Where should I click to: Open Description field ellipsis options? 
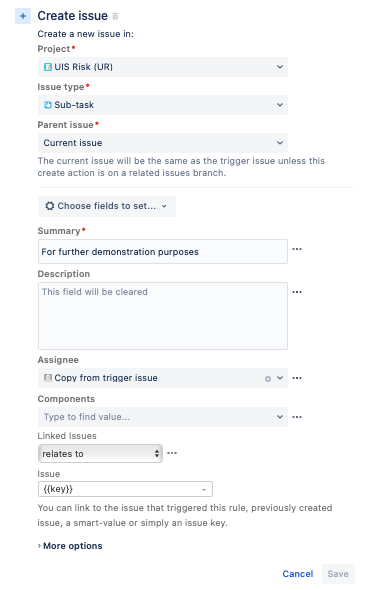(297, 292)
